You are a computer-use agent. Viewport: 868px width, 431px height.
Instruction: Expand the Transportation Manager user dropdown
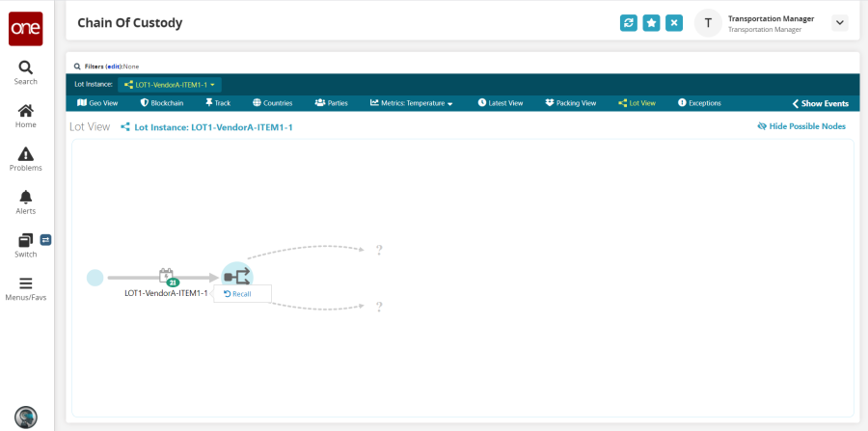(x=840, y=23)
